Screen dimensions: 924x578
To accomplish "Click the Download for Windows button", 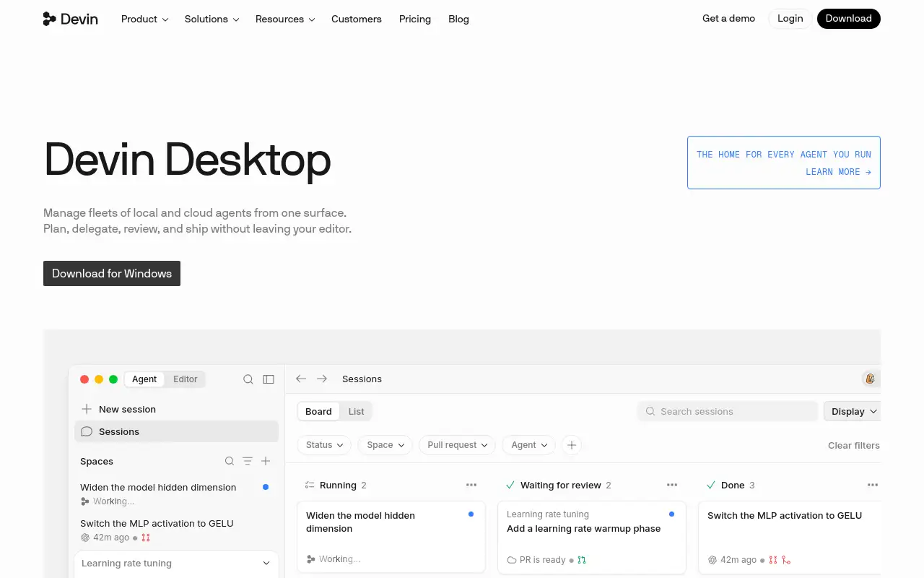I will click(x=112, y=273).
